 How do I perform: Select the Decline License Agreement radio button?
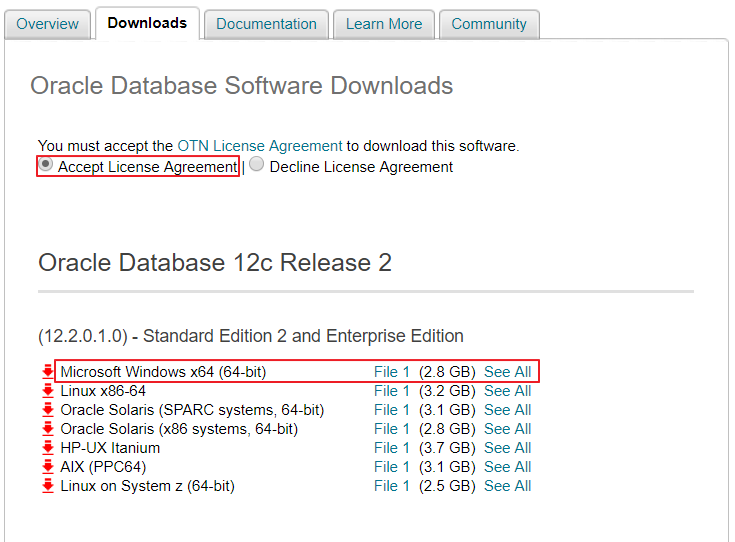click(256, 164)
